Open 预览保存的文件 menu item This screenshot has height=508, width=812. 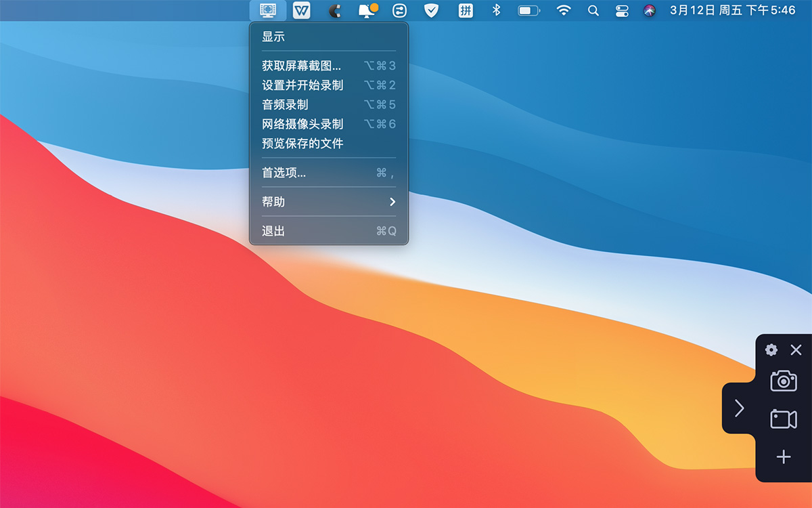[x=329, y=144]
